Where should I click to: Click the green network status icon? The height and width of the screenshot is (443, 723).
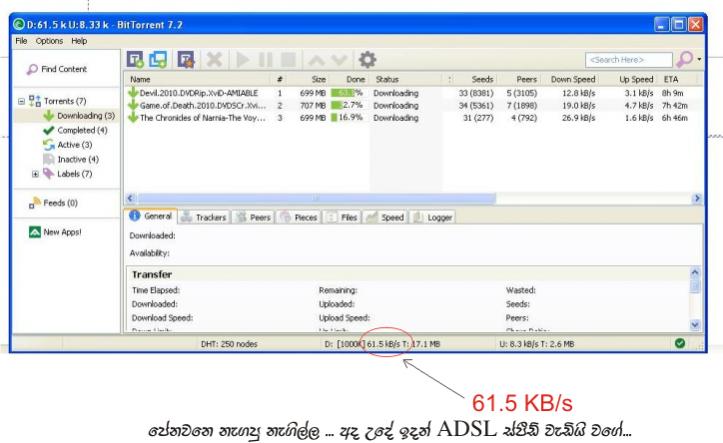(680, 343)
